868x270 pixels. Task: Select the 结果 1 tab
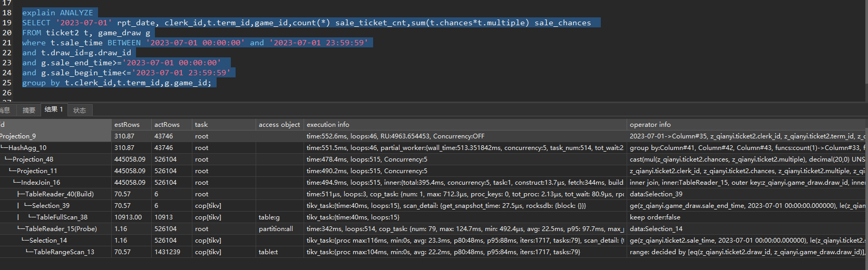tap(54, 109)
